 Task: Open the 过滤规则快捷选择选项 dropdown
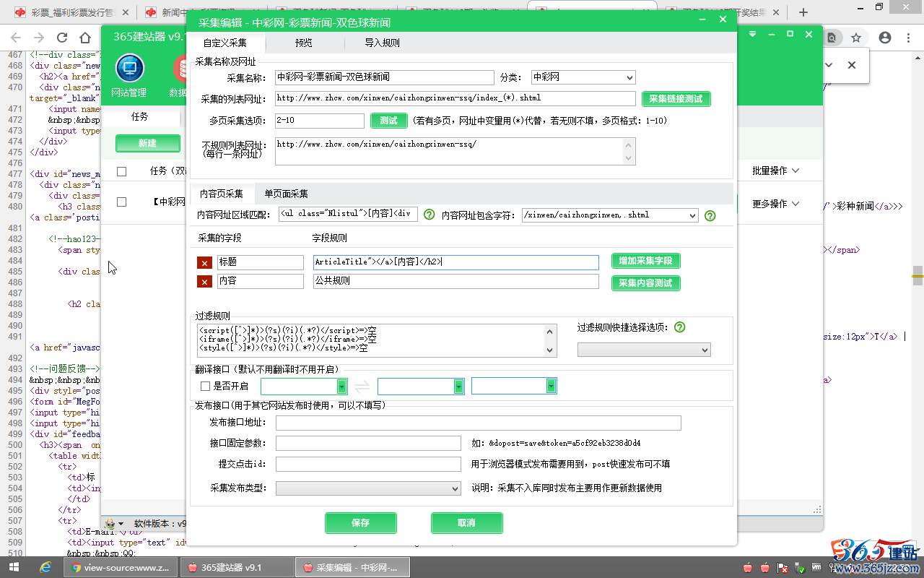pyautogui.click(x=644, y=350)
